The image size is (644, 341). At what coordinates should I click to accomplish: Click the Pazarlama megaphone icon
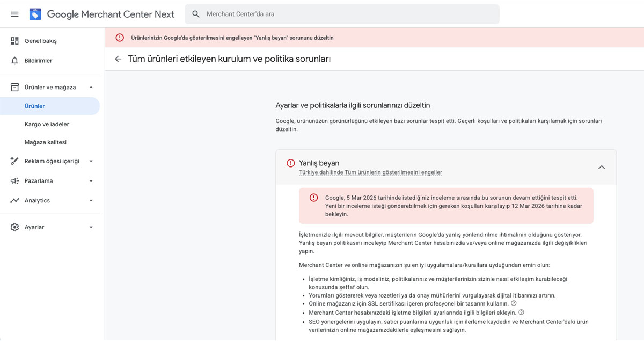coord(15,180)
